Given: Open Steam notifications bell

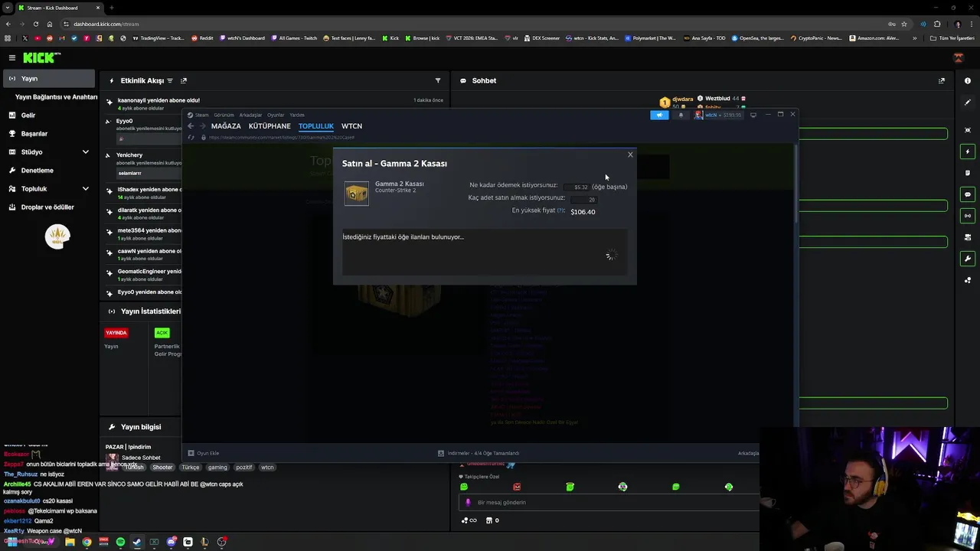Looking at the screenshot, I should [x=681, y=115].
